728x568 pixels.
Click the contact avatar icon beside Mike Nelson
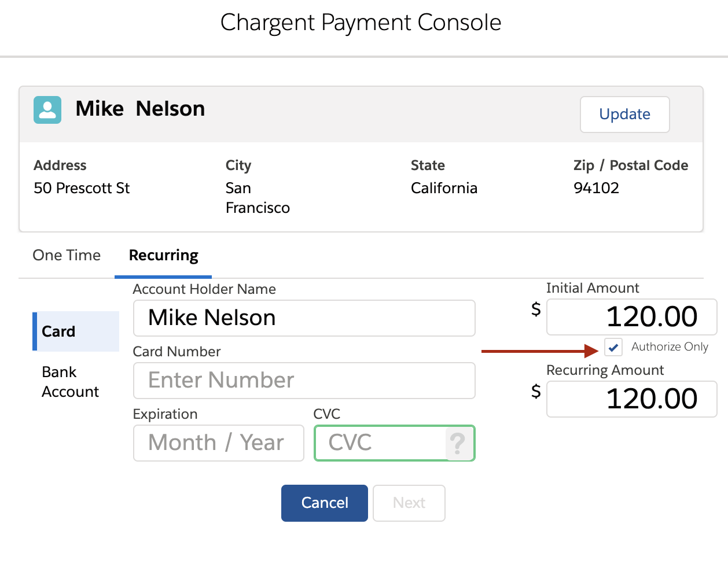pos(47,109)
